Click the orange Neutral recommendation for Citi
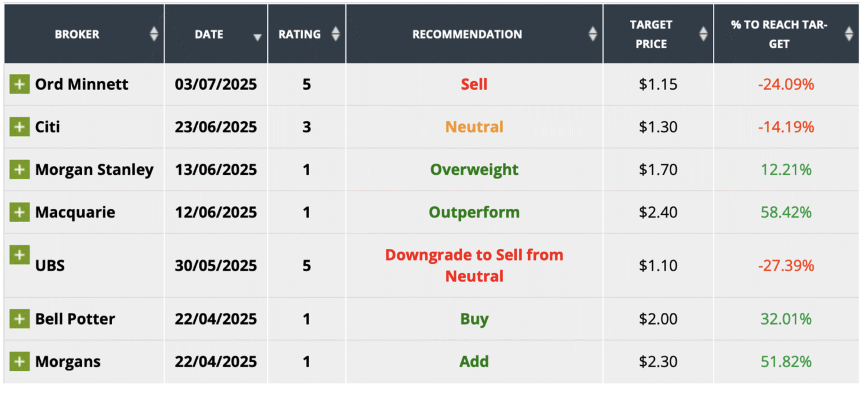This screenshot has height=395, width=868. (474, 127)
